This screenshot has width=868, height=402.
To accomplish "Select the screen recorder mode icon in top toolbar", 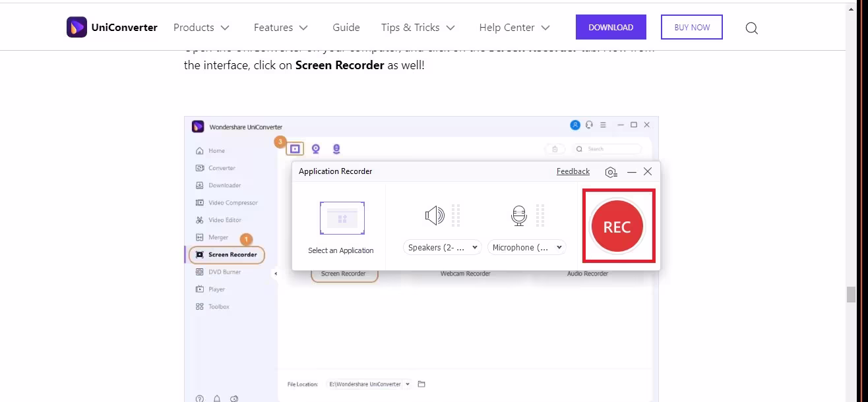I will (295, 149).
